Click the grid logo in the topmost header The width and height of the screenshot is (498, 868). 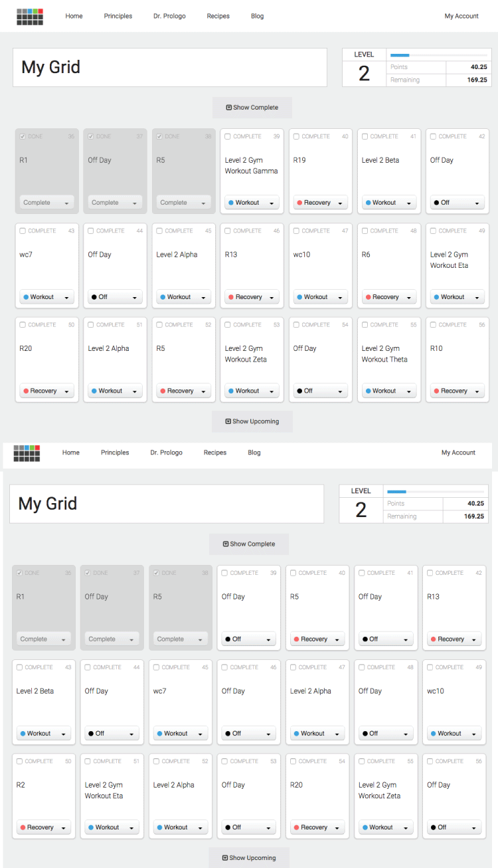[x=30, y=17]
